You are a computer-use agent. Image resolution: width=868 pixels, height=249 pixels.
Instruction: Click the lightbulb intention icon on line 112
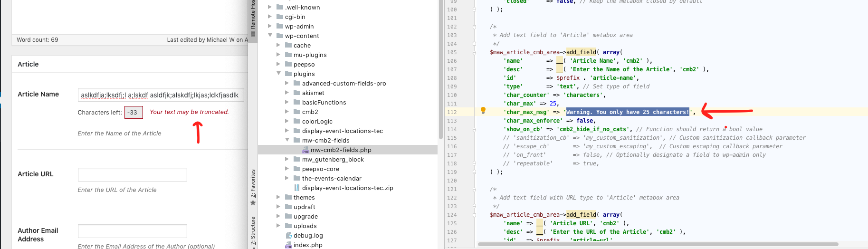click(483, 110)
